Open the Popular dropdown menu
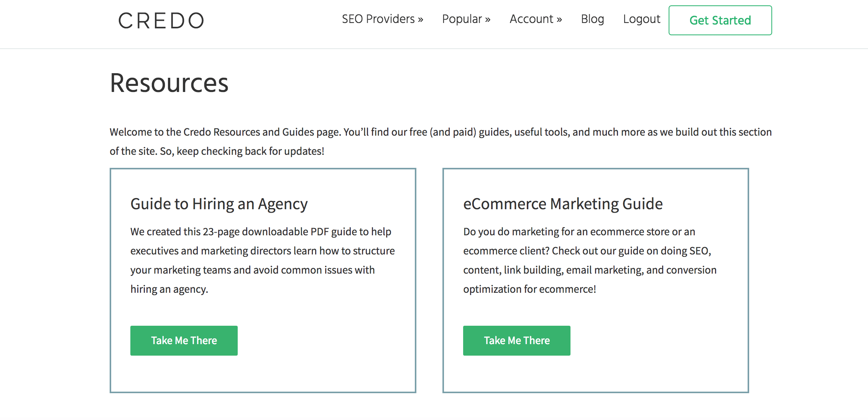The image size is (868, 420). 466,19
